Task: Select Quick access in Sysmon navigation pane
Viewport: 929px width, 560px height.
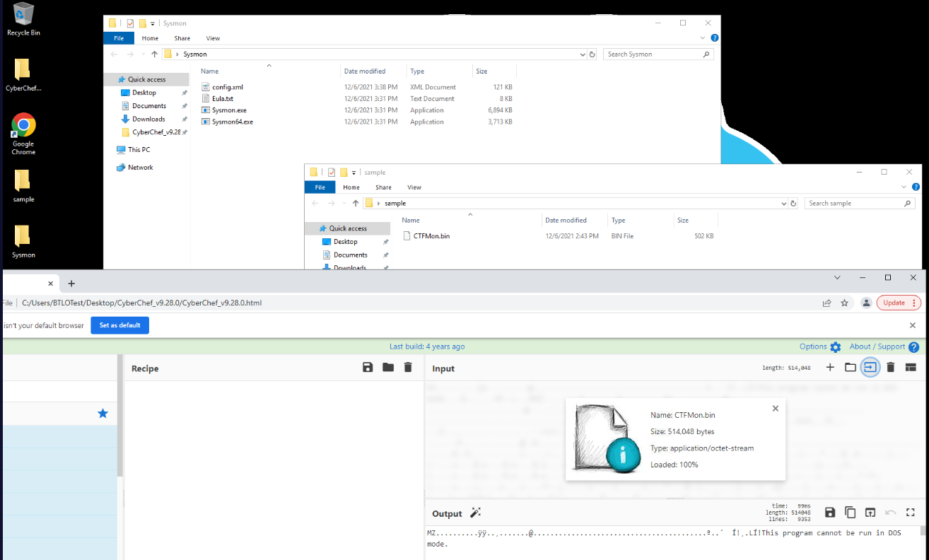Action: click(x=146, y=79)
